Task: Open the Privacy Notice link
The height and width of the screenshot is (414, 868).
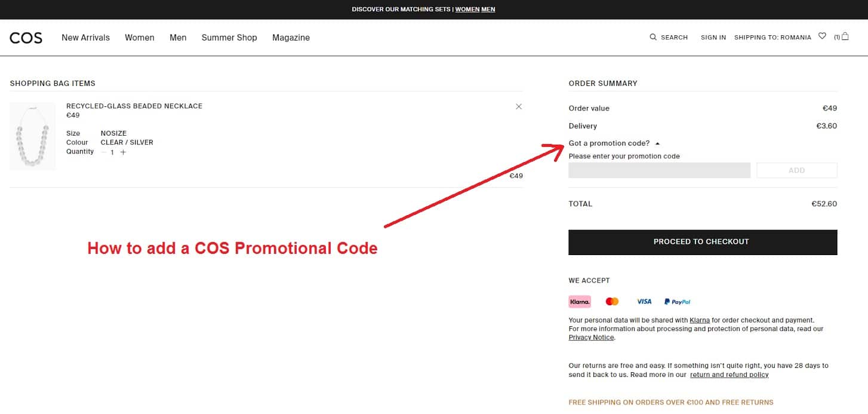Action: pos(590,337)
